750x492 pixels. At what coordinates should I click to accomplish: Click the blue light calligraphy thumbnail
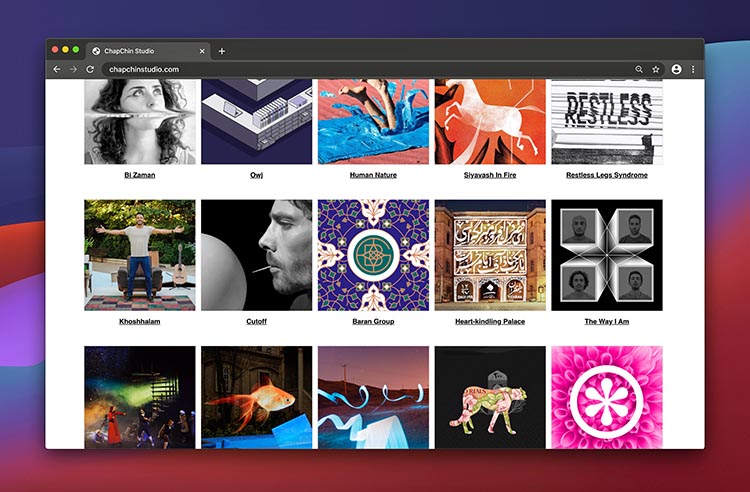(373, 397)
